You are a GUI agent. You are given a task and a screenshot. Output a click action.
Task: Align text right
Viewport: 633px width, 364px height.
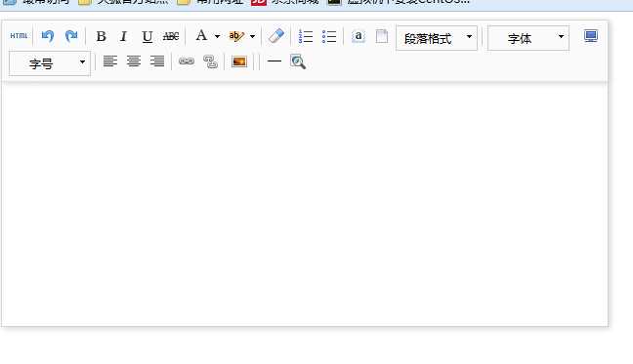[x=157, y=61]
